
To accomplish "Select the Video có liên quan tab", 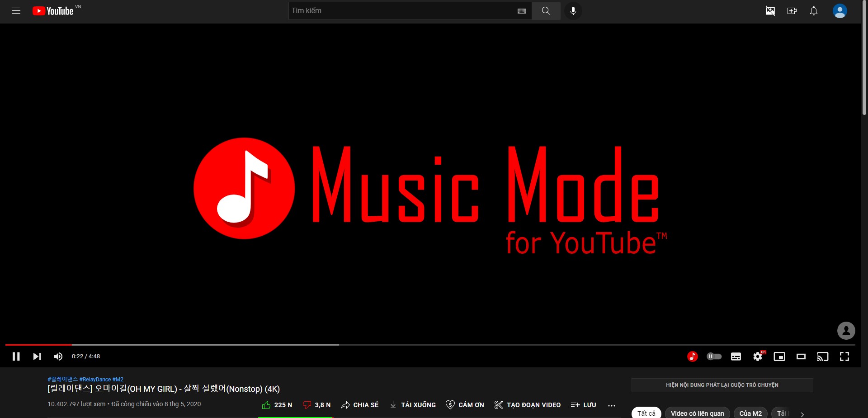I will (697, 413).
